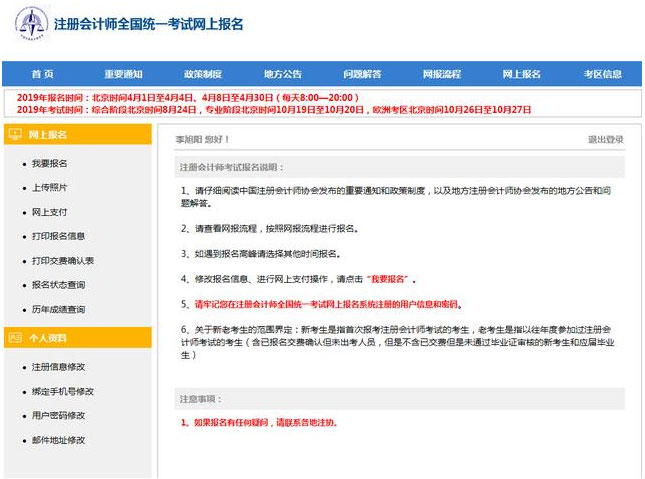Open 历年成绩查询 sidebar link
This screenshot has width=645, height=479.
pyautogui.click(x=58, y=309)
